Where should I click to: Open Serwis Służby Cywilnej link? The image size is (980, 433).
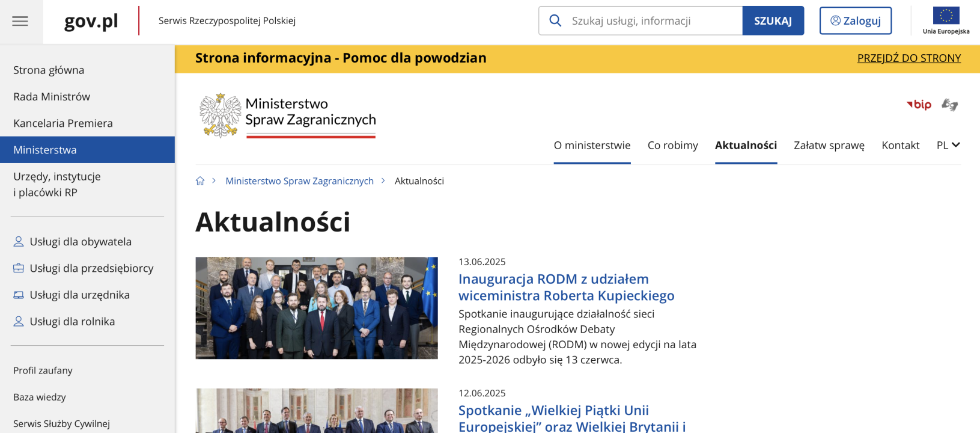click(61, 424)
